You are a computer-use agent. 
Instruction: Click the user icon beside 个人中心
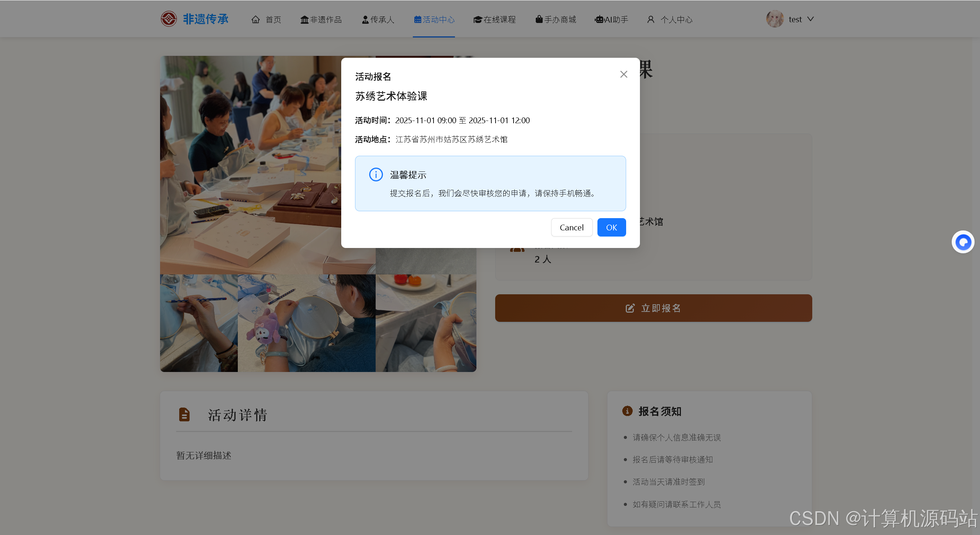650,20
